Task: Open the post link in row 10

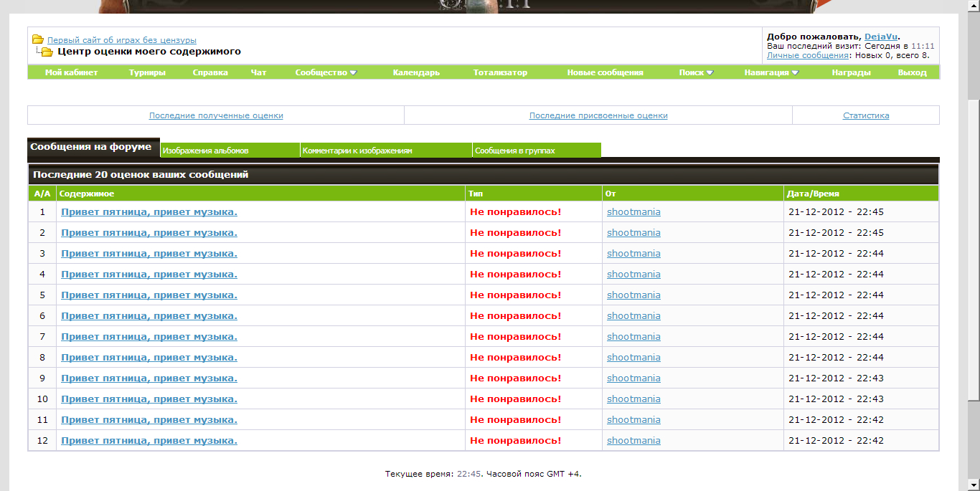Action: [x=149, y=399]
